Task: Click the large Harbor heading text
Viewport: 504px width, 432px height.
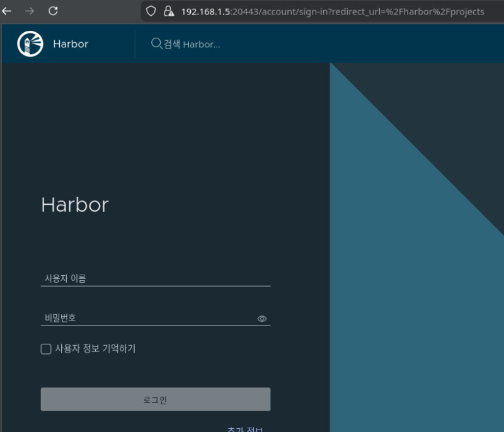Action: point(75,205)
